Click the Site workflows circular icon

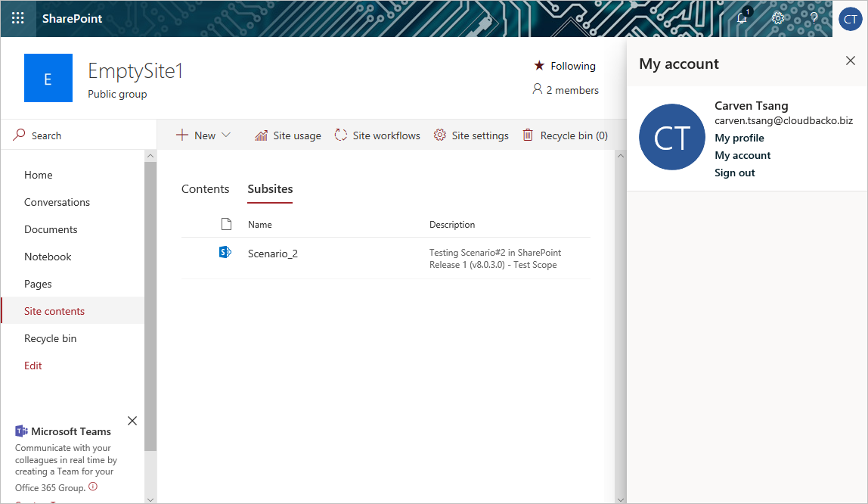click(x=341, y=135)
